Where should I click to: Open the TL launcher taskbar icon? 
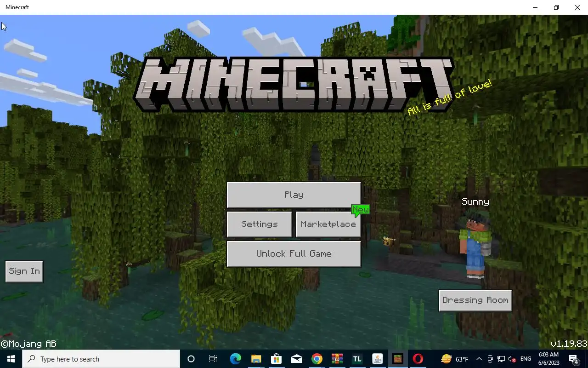[357, 359]
